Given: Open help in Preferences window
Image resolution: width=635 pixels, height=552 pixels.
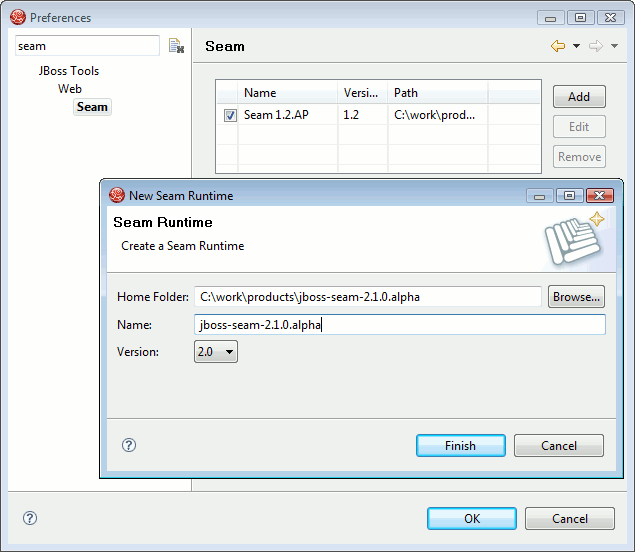Looking at the screenshot, I should [x=30, y=518].
